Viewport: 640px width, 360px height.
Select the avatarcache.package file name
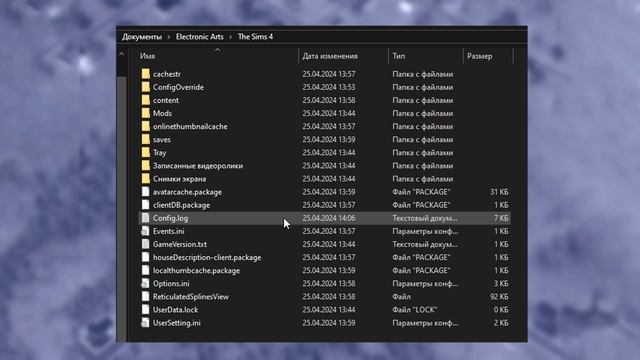click(187, 192)
